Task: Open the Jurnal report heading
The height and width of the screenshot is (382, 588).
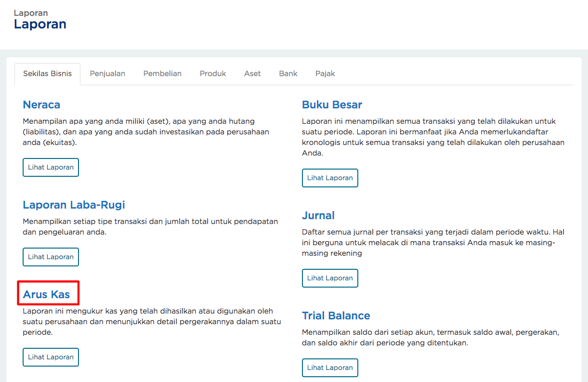Action: coord(318,215)
